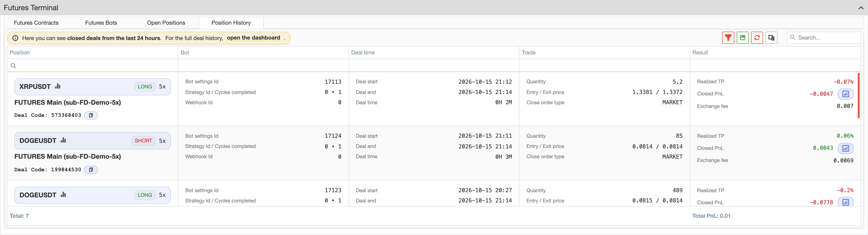Click the green save icon in toolbar
The height and width of the screenshot is (235, 868).
pos(743,38)
